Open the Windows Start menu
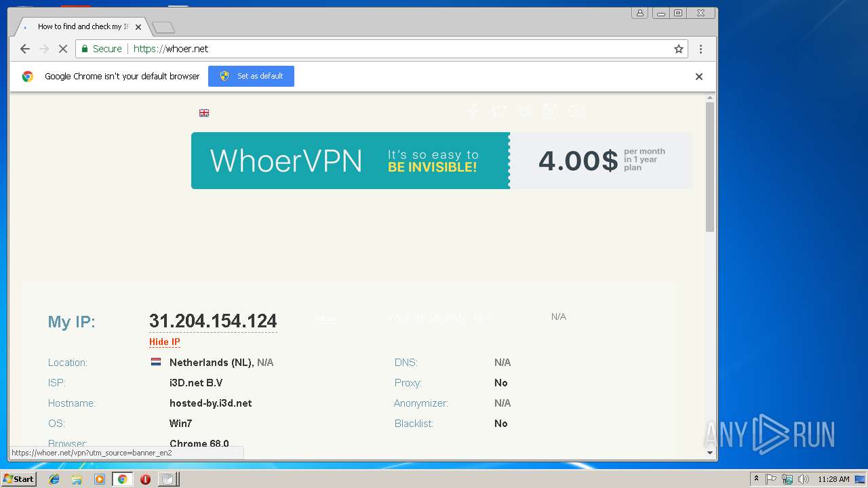This screenshot has height=488, width=868. click(18, 479)
